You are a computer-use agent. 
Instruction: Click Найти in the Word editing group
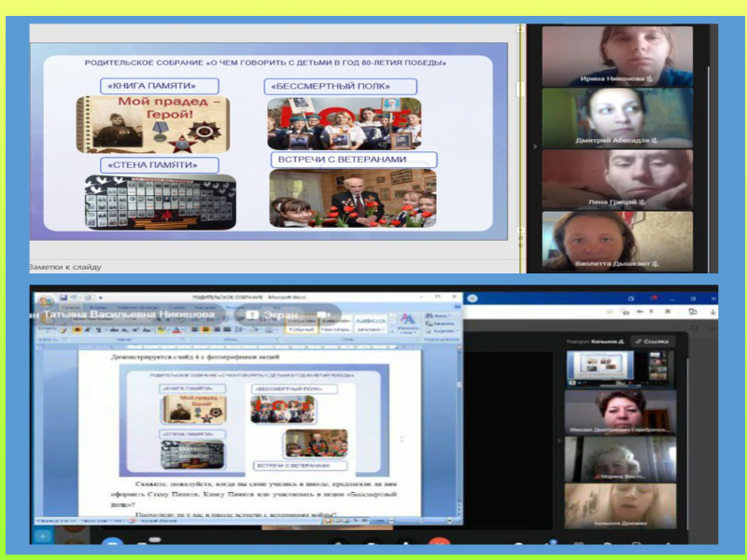(x=438, y=315)
